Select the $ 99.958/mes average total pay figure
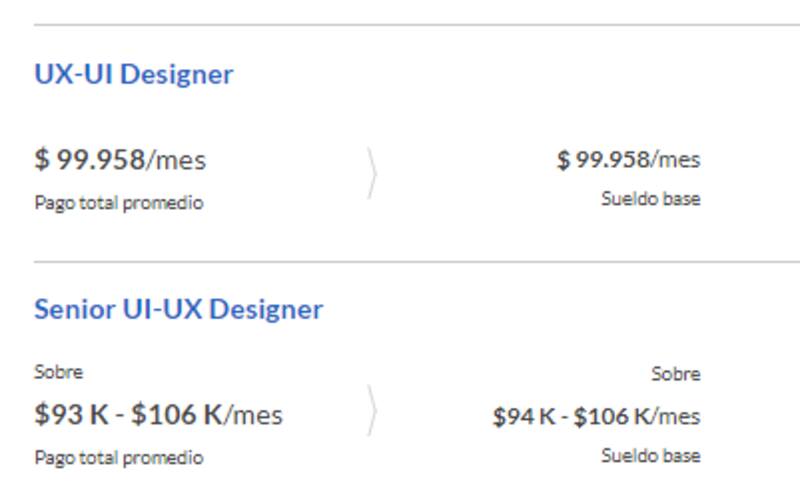This screenshot has width=800, height=494. pyautogui.click(x=120, y=160)
